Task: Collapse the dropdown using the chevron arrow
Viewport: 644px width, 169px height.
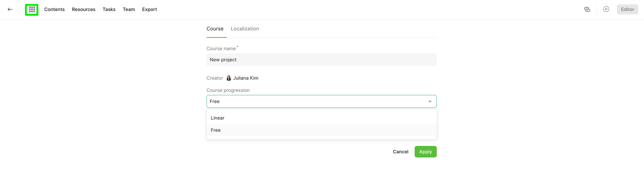Action: click(x=430, y=101)
